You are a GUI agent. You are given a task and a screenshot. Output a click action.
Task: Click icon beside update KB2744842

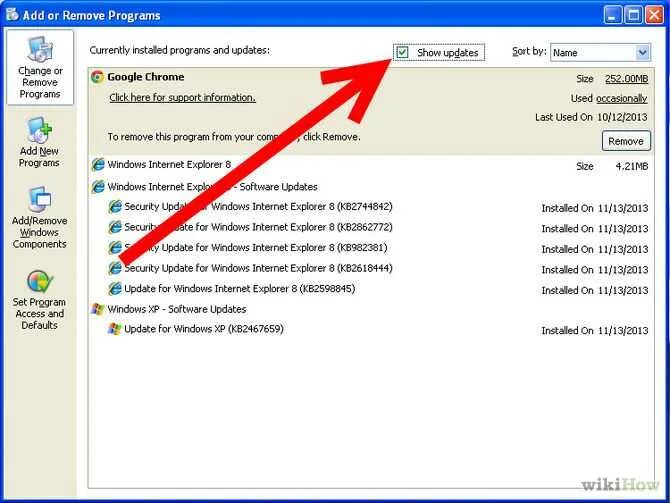coord(115,207)
